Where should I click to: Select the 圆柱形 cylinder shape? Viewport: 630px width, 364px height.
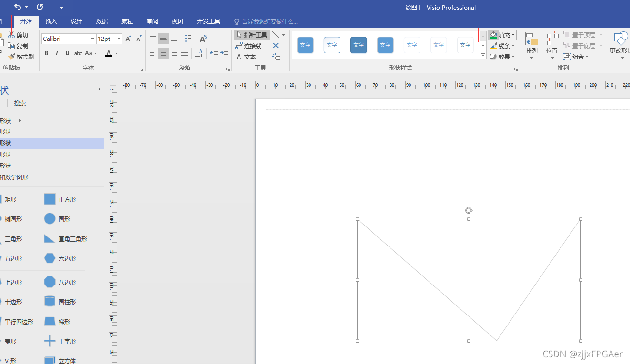click(60, 302)
